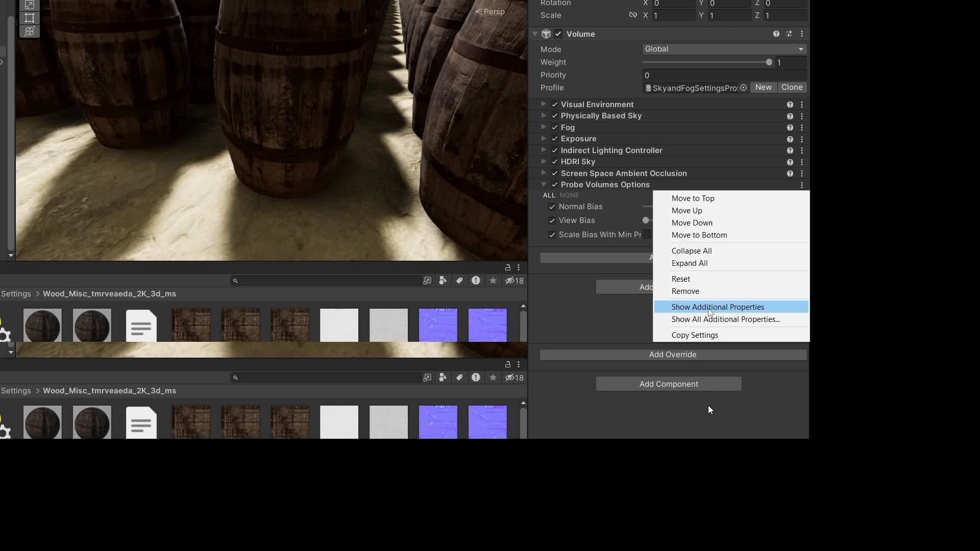Click the Priority input field
This screenshot has width=980, height=551.
(724, 75)
